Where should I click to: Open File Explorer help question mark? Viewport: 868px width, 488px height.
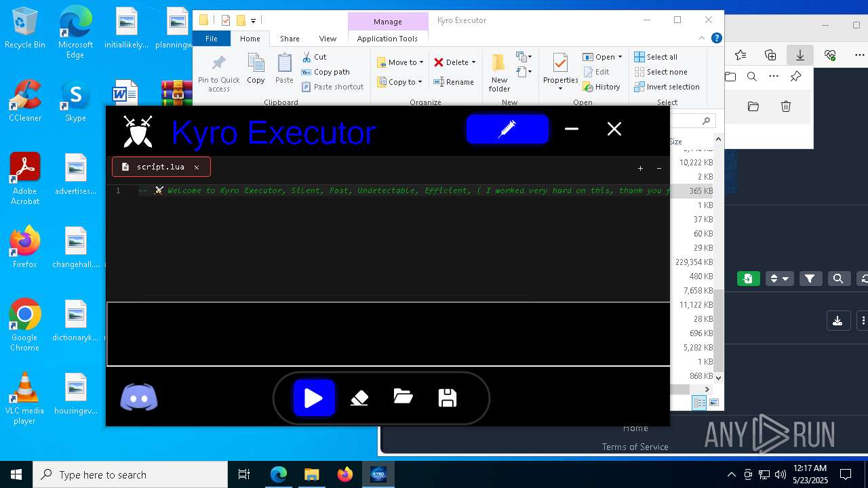[716, 39]
